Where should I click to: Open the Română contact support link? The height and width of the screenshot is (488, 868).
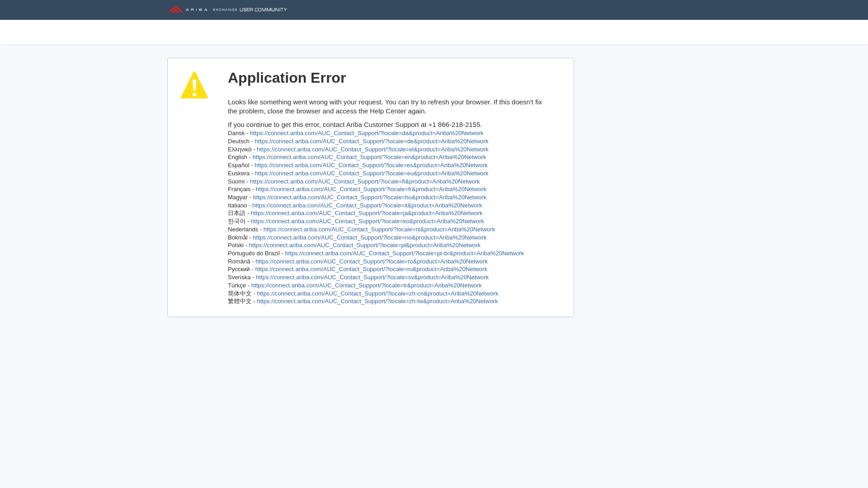tap(372, 262)
